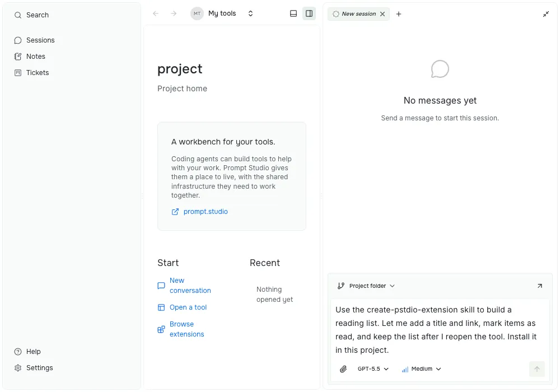Add a new session tab

point(399,14)
